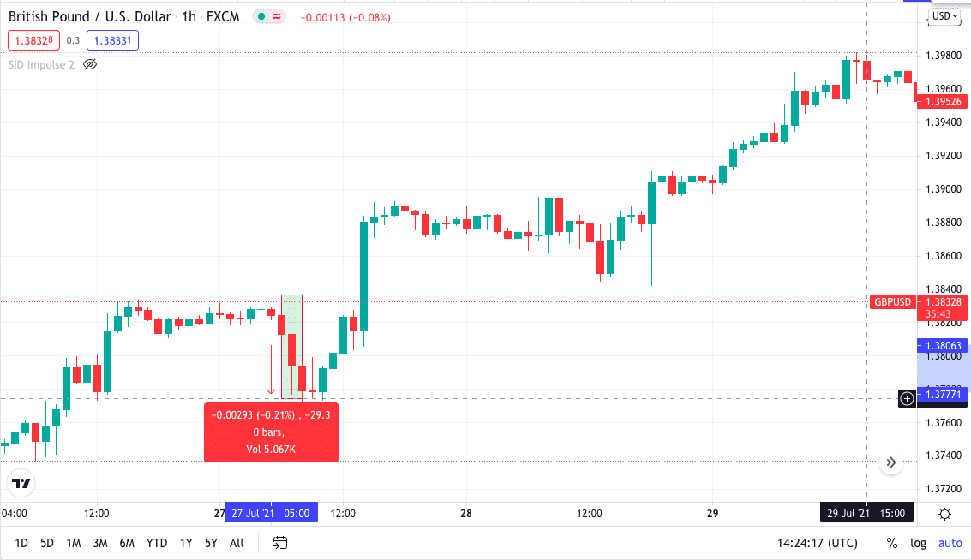The image size is (971, 560).
Task: Click the TradingView logo icon
Action: (21, 483)
